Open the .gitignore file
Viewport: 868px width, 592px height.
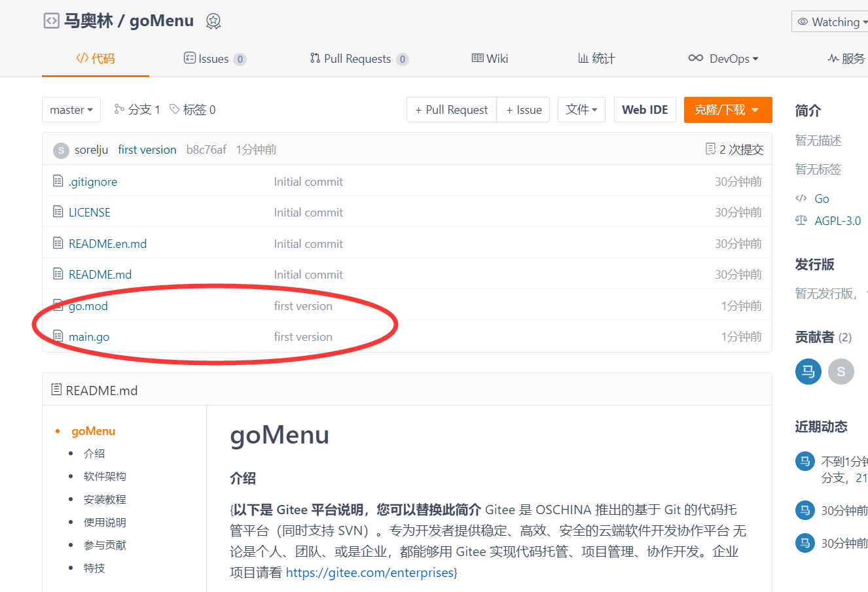(93, 182)
